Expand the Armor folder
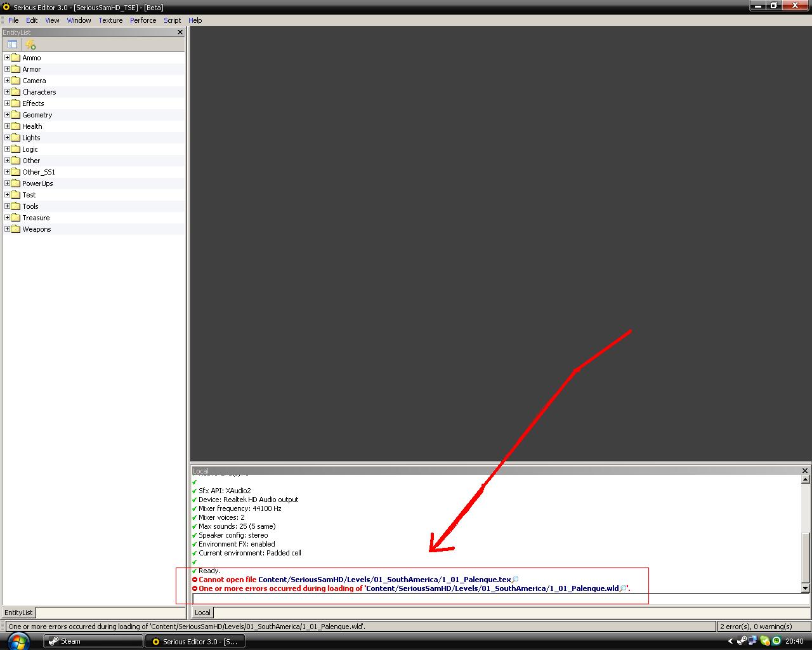The image size is (812, 650). coord(7,69)
